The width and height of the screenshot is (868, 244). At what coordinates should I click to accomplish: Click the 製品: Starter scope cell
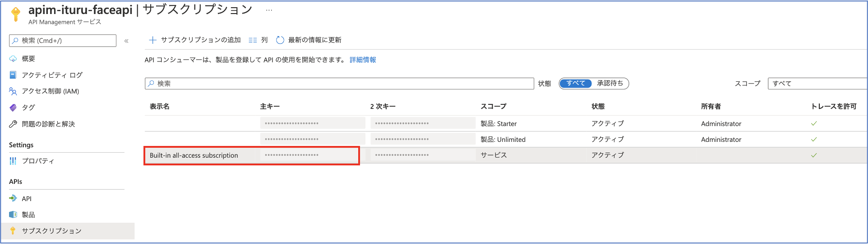pos(499,123)
